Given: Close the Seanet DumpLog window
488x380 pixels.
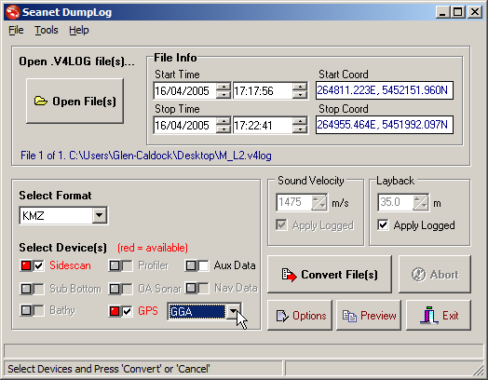Looking at the screenshot, I should 475,12.
